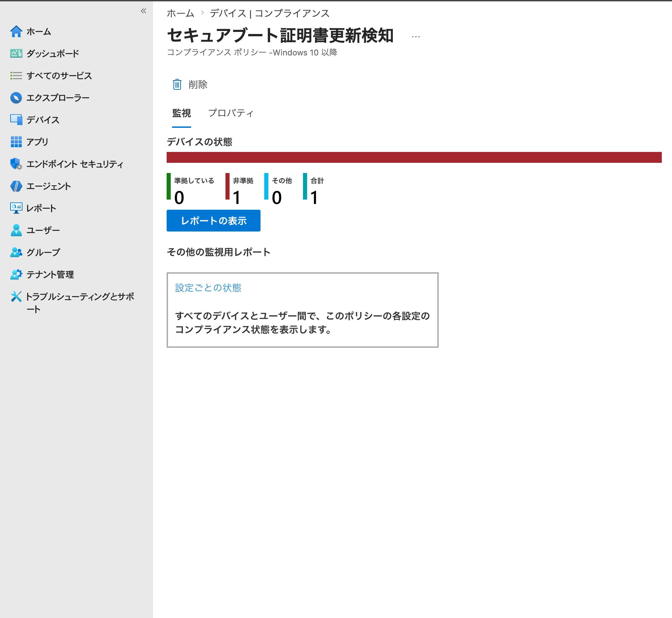Open the アプリ grid icon
Viewport: 672px width, 618px height.
[x=16, y=142]
